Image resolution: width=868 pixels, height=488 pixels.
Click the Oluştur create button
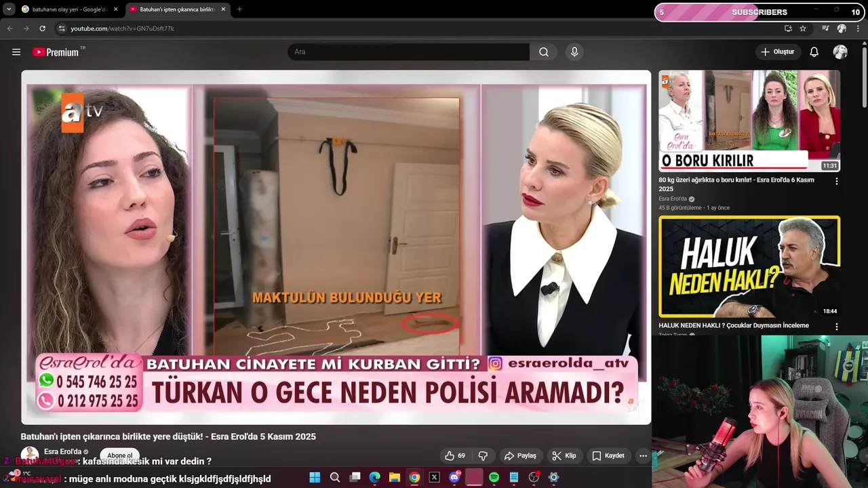(x=778, y=52)
